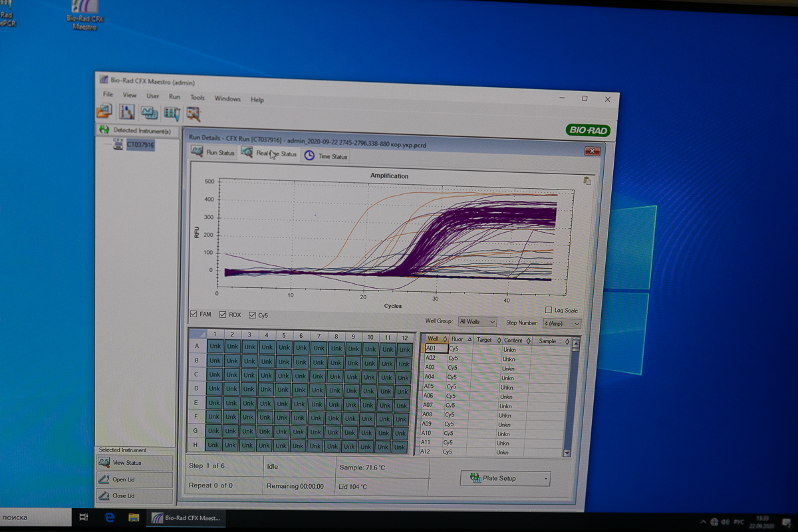Open the Plate Setup dropdown button

coord(505,478)
